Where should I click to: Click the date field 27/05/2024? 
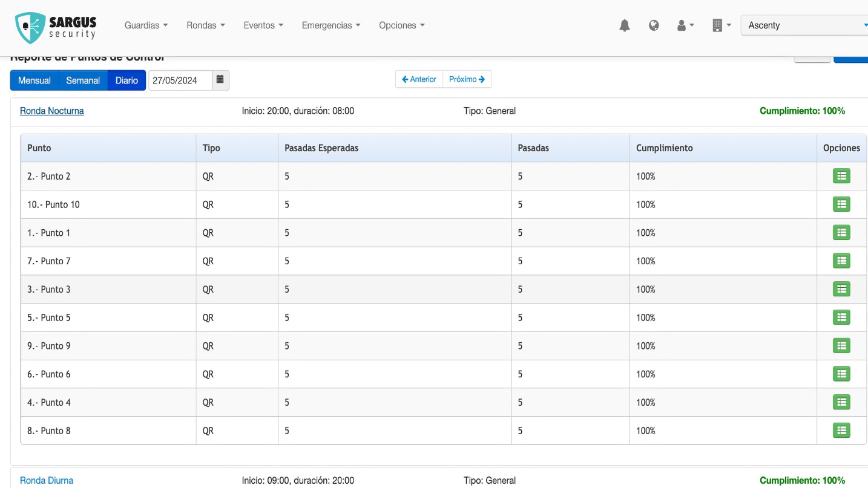point(180,80)
